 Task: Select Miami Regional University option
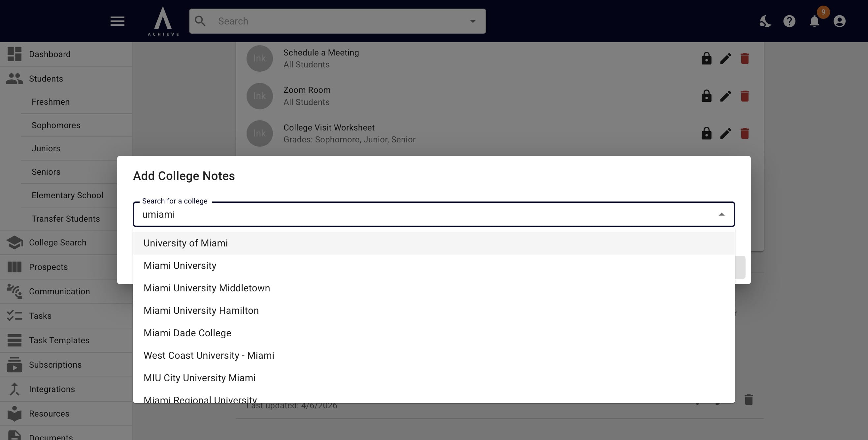[434, 397]
